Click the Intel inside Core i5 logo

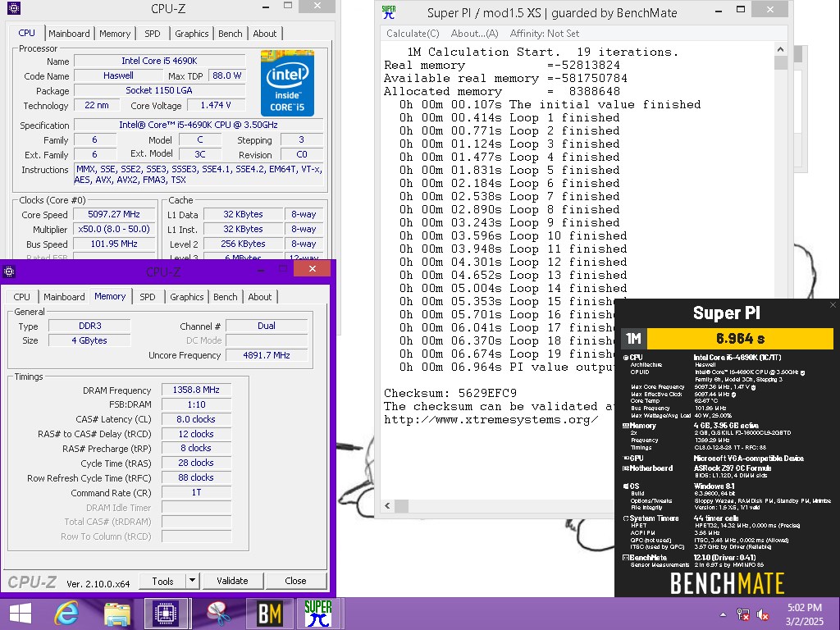tap(288, 83)
